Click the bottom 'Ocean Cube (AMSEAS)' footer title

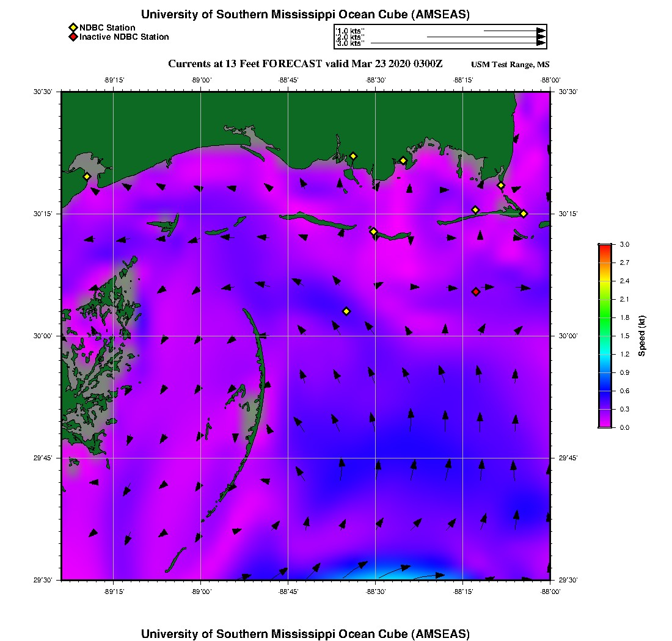[305, 633]
